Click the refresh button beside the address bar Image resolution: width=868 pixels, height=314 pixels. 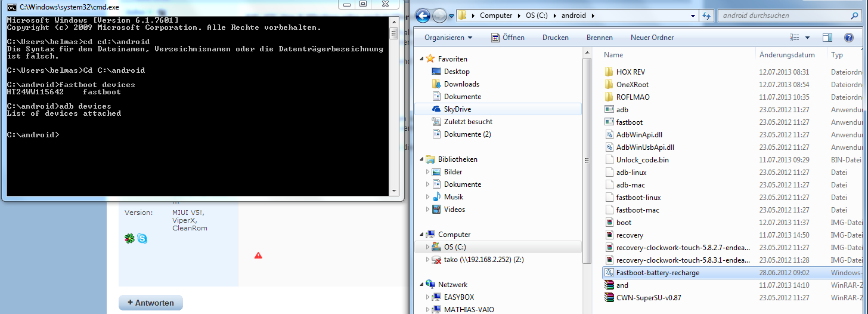coord(706,16)
